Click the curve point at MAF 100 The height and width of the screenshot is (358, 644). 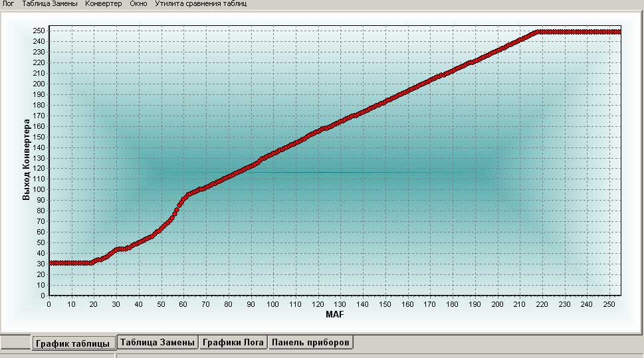(274, 153)
